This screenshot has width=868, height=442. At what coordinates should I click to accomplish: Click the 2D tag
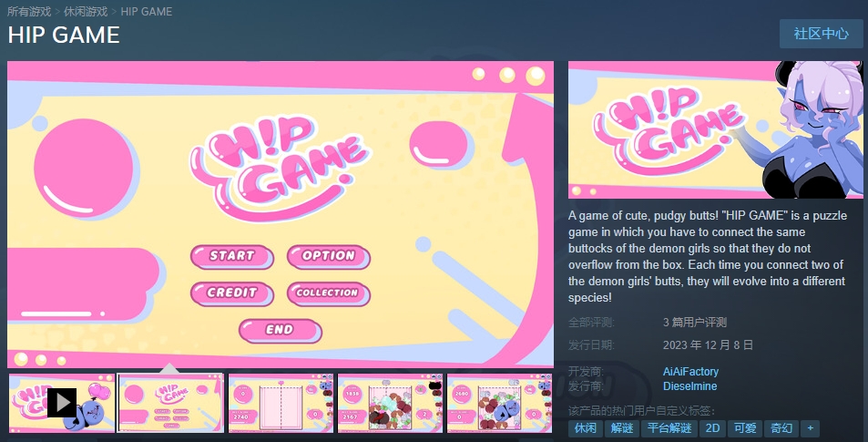point(712,428)
